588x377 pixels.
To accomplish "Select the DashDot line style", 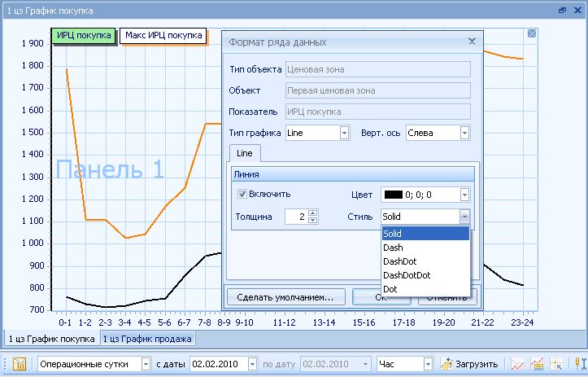I will (x=399, y=261).
